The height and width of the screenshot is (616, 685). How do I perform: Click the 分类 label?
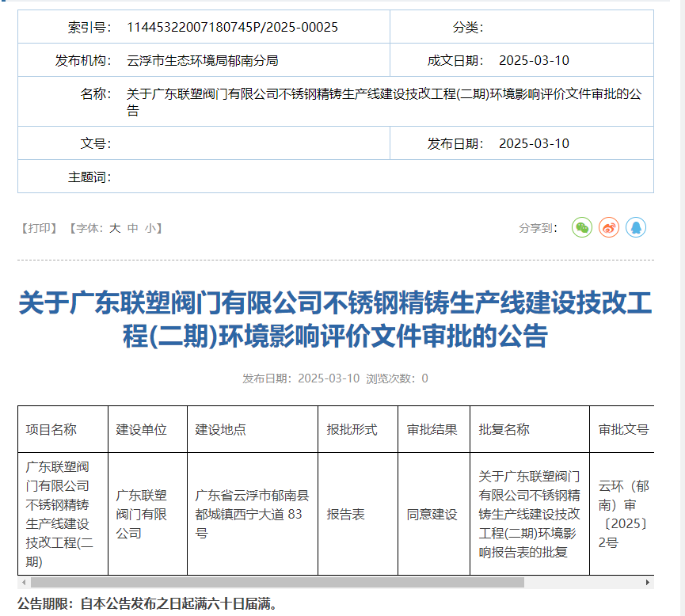468,27
